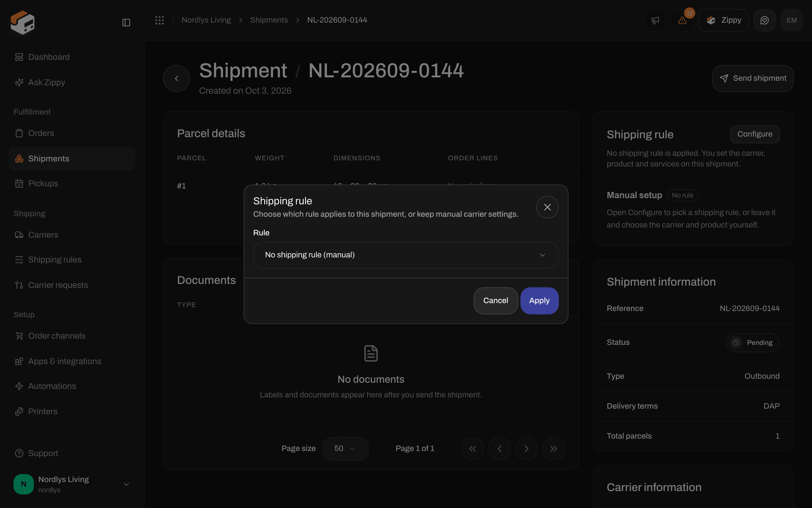Click Apply in Shipping rule dialog
Image resolution: width=812 pixels, height=508 pixels.
[x=539, y=301]
